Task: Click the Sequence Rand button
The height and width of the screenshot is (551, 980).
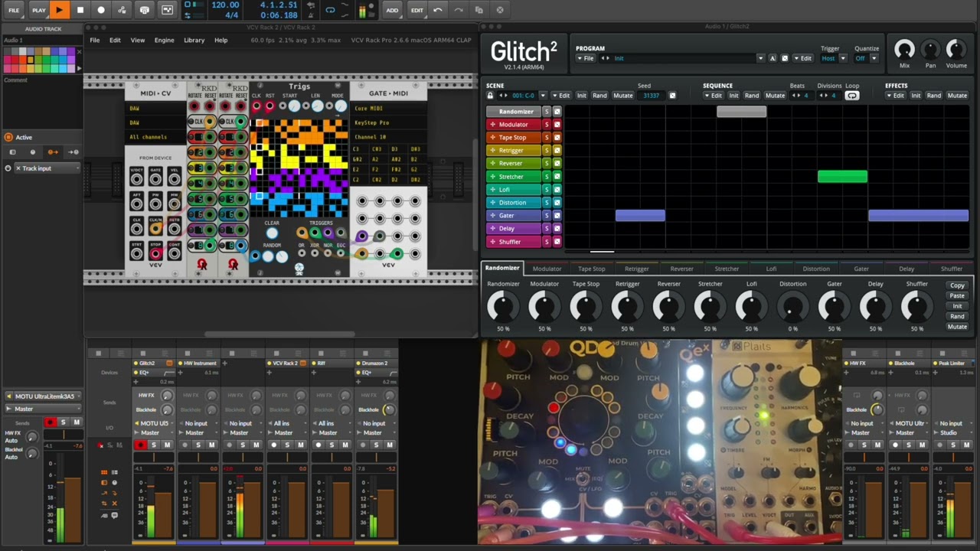Action: 752,96
